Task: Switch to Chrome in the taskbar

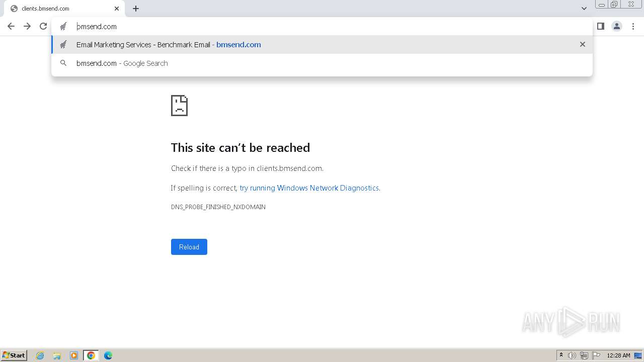Action: pos(91,355)
